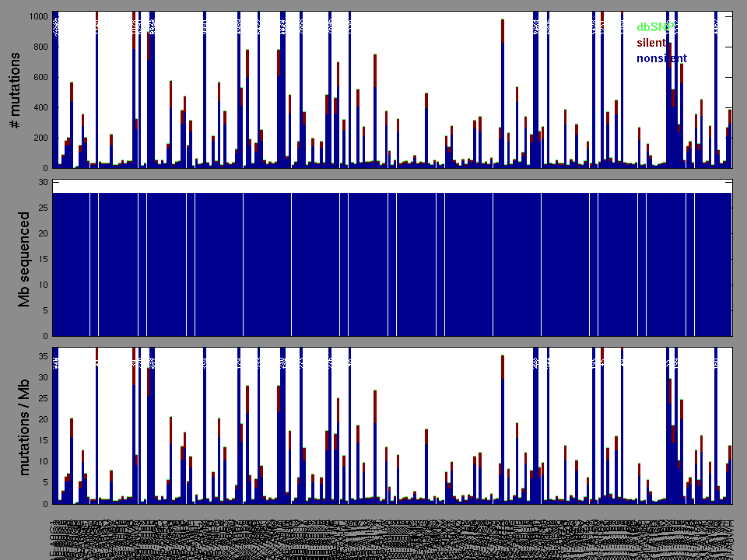Click the 35 tick label in bottom chart
This screenshot has width=747, height=560.
tap(43, 356)
